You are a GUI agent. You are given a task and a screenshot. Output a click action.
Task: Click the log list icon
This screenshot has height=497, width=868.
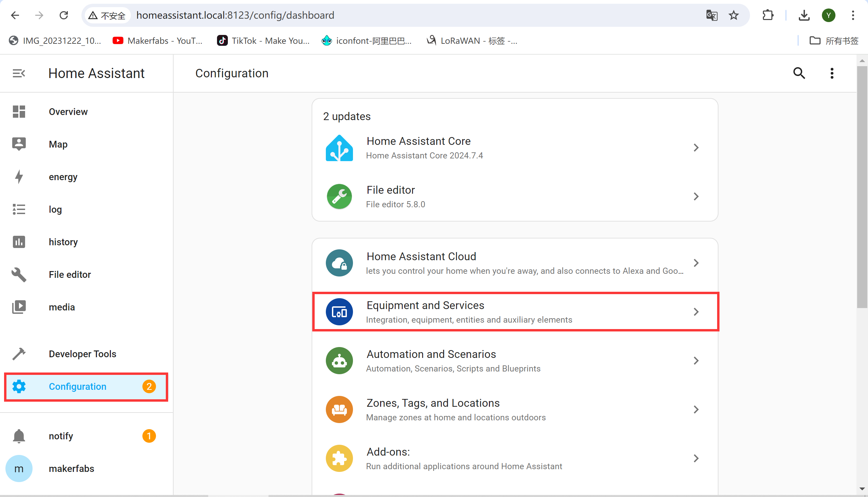(x=19, y=209)
